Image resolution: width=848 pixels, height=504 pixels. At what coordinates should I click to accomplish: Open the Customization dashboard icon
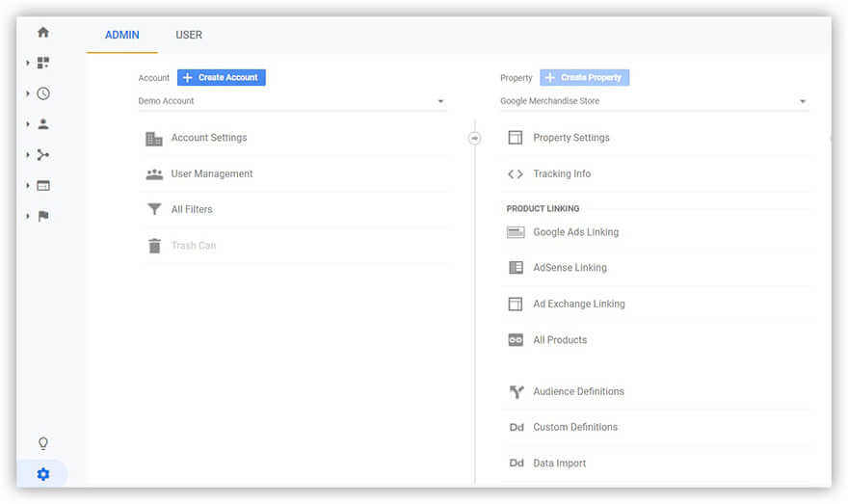pyautogui.click(x=42, y=63)
